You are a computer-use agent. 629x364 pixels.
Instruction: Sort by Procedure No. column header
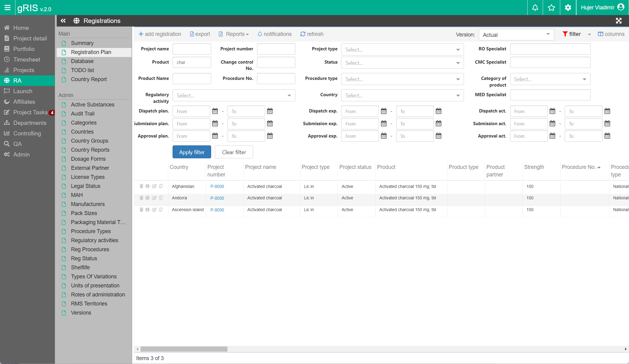click(581, 167)
